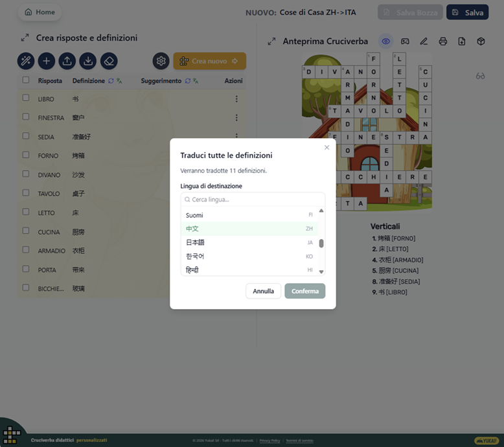The height and width of the screenshot is (447, 504).
Task: Click the Conferma button
Action: click(x=305, y=291)
